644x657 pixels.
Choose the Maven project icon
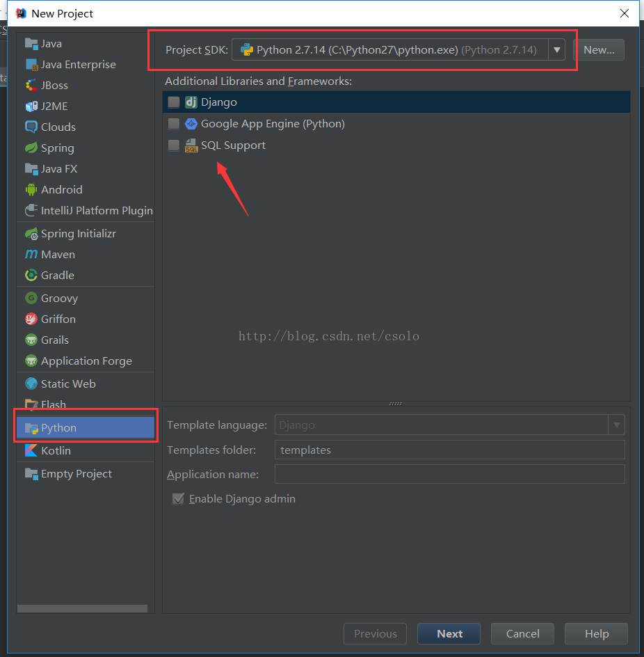(x=31, y=255)
